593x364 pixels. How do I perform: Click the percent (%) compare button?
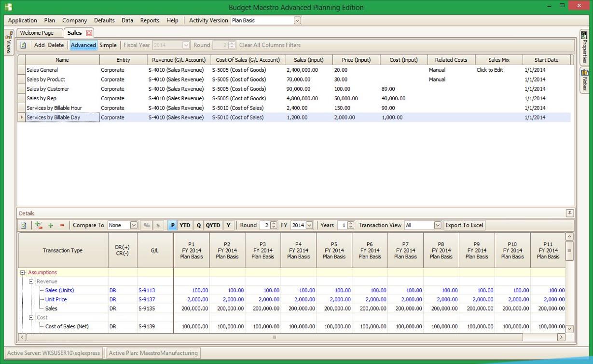[147, 225]
